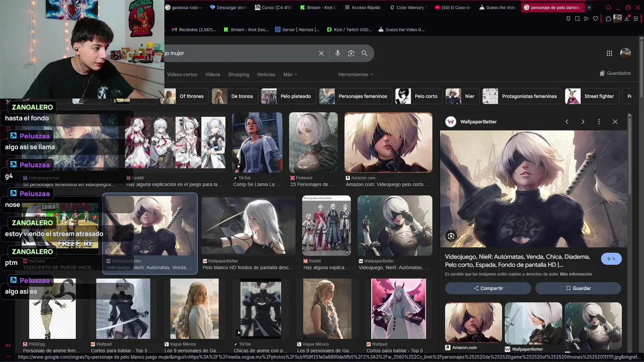Start voice search with the microphone icon

tap(338, 53)
